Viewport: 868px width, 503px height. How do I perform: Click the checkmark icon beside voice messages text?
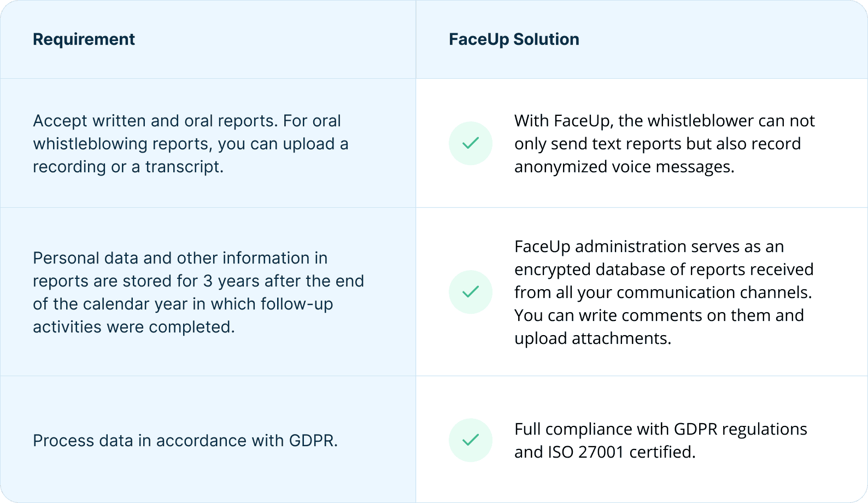(x=471, y=143)
